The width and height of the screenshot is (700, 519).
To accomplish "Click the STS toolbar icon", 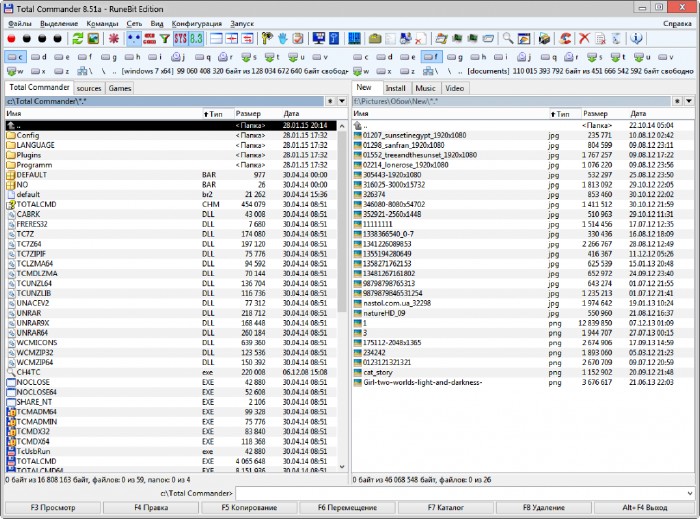I will 180,39.
